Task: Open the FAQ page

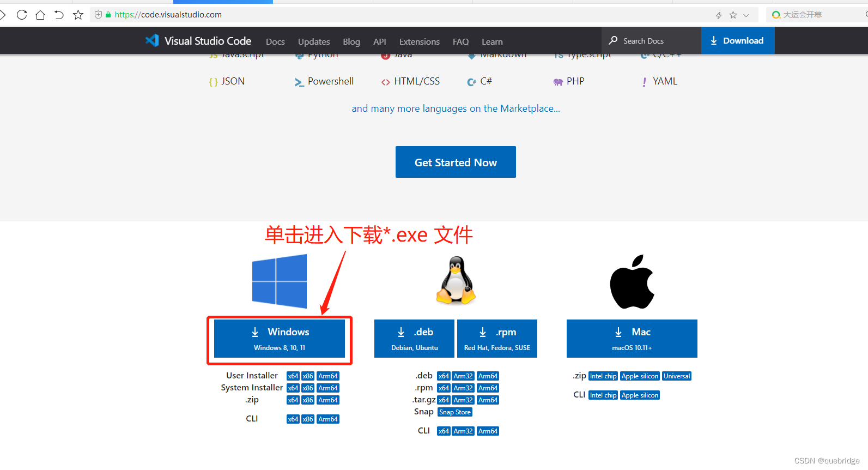Action: pyautogui.click(x=460, y=41)
